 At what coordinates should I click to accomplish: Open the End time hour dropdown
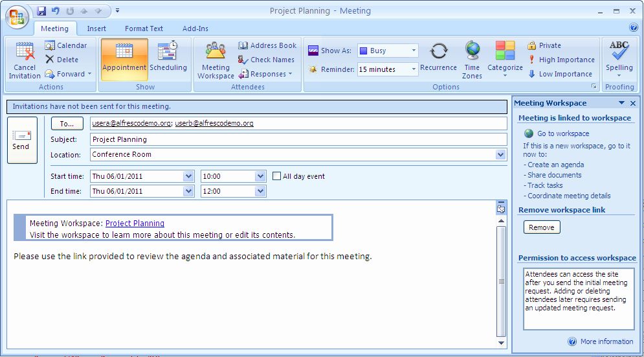260,191
